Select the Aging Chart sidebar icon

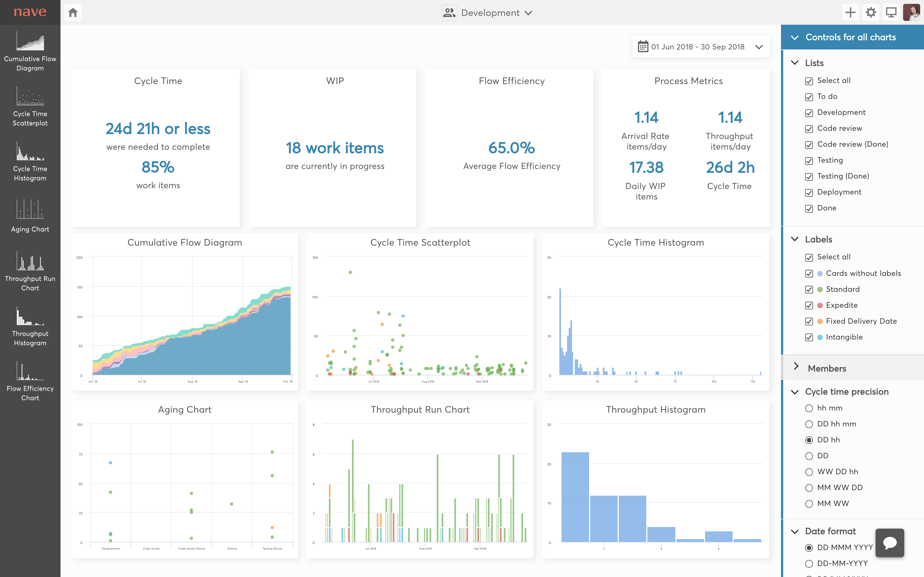pyautogui.click(x=30, y=209)
